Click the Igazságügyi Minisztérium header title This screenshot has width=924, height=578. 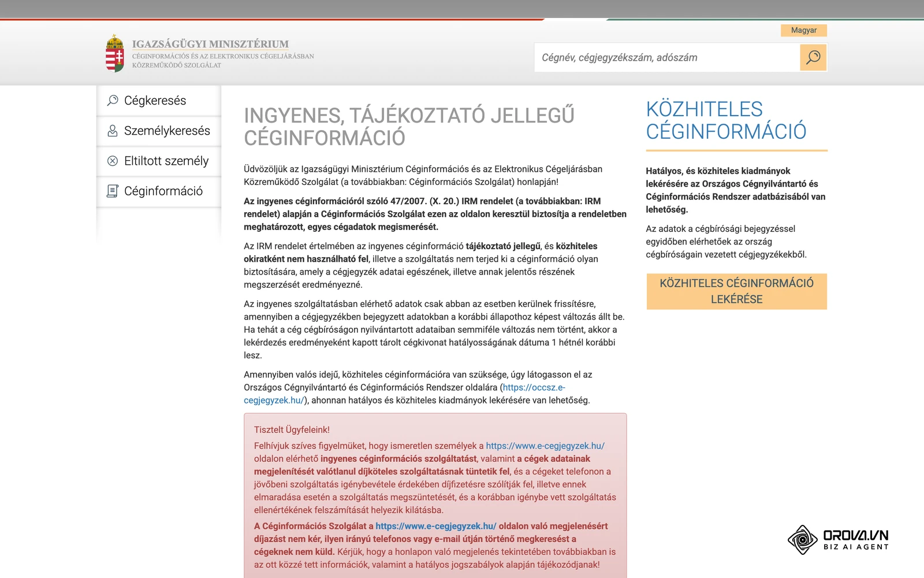pos(210,44)
